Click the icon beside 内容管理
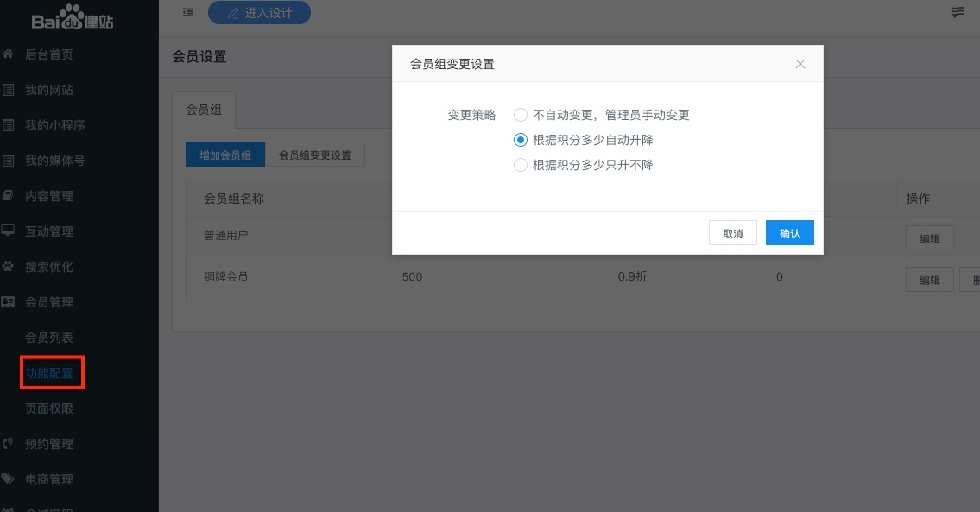This screenshot has width=980, height=512. (x=9, y=196)
